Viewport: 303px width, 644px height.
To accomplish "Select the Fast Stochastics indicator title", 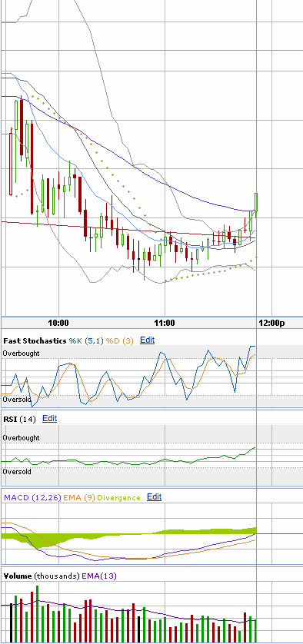I will (35, 341).
